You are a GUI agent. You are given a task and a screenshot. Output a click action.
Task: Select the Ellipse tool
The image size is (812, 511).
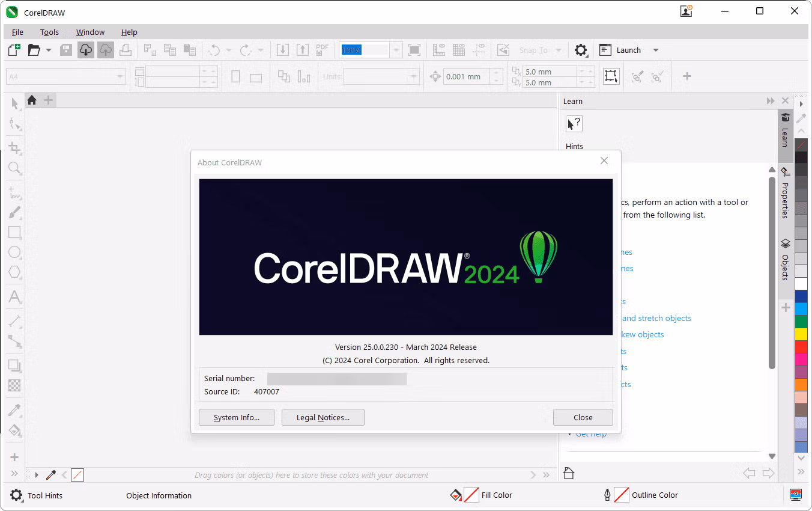pyautogui.click(x=15, y=252)
